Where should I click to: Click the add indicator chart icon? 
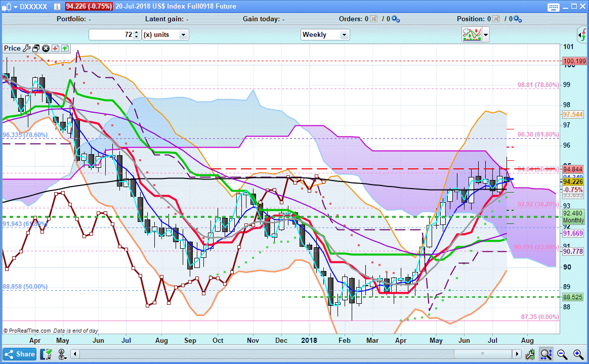[x=472, y=34]
